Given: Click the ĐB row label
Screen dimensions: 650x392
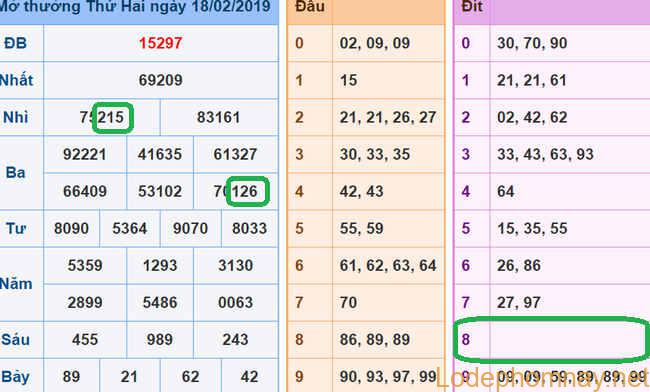Looking at the screenshot, I should pyautogui.click(x=15, y=43).
